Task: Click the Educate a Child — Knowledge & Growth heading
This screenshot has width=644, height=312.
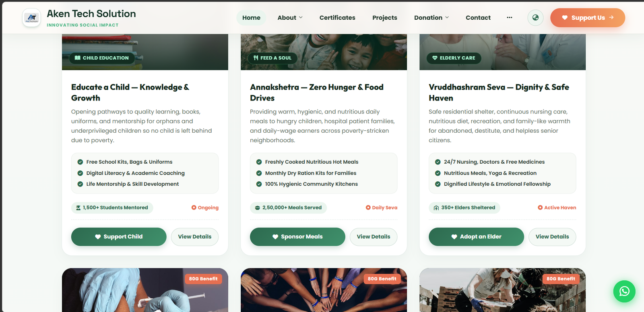Action: (x=130, y=92)
